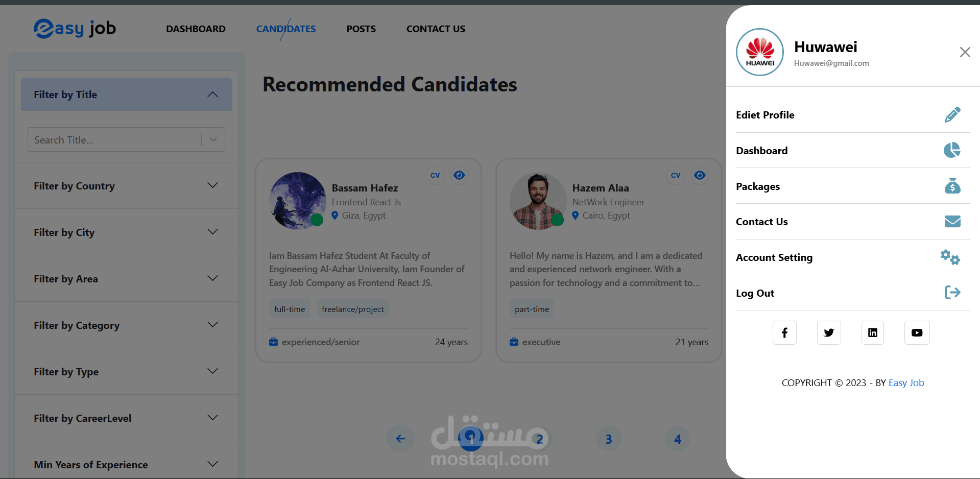Screen dimensions: 980x479
Task: Go to the POSTS navigation tab
Action: (361, 29)
